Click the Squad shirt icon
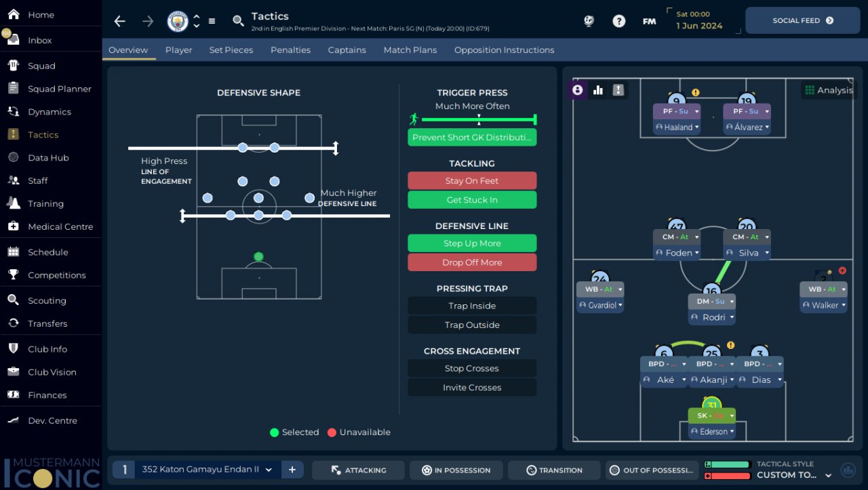This screenshot has width=868, height=490. pyautogui.click(x=14, y=66)
